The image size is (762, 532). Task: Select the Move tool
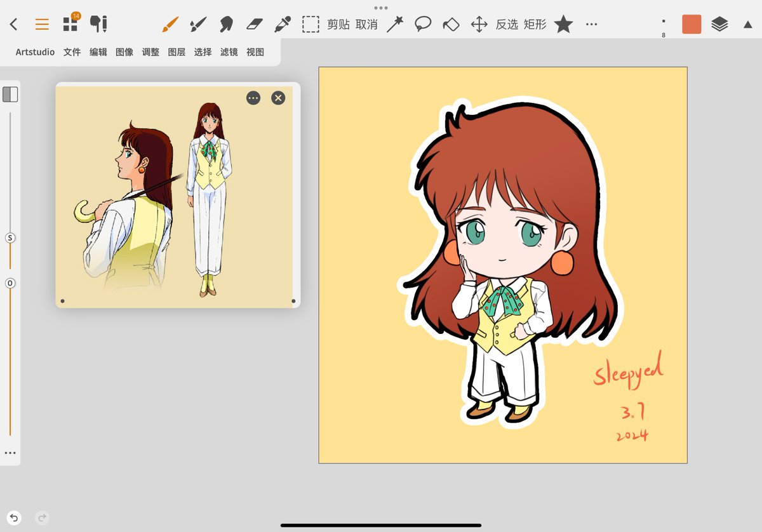[x=479, y=25]
